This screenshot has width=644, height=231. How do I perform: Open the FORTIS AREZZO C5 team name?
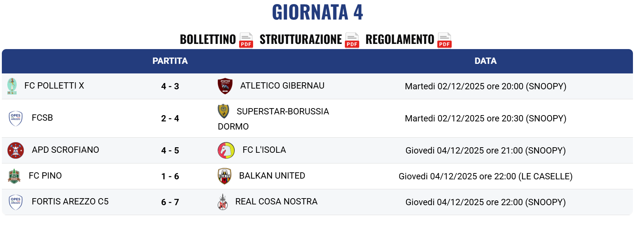(70, 201)
